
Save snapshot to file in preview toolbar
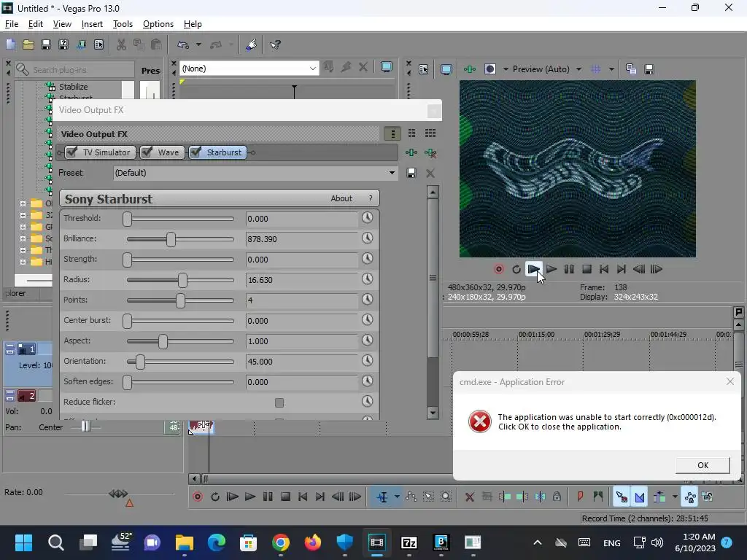click(649, 69)
